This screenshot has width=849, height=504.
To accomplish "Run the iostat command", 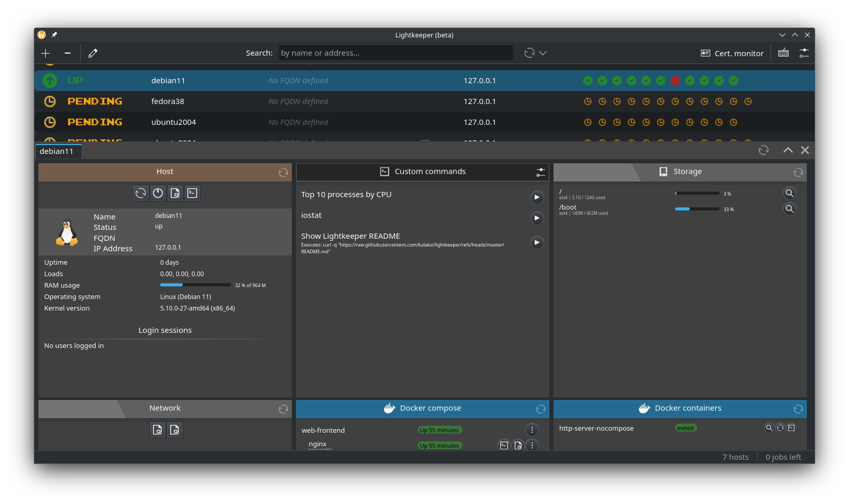I will [537, 218].
